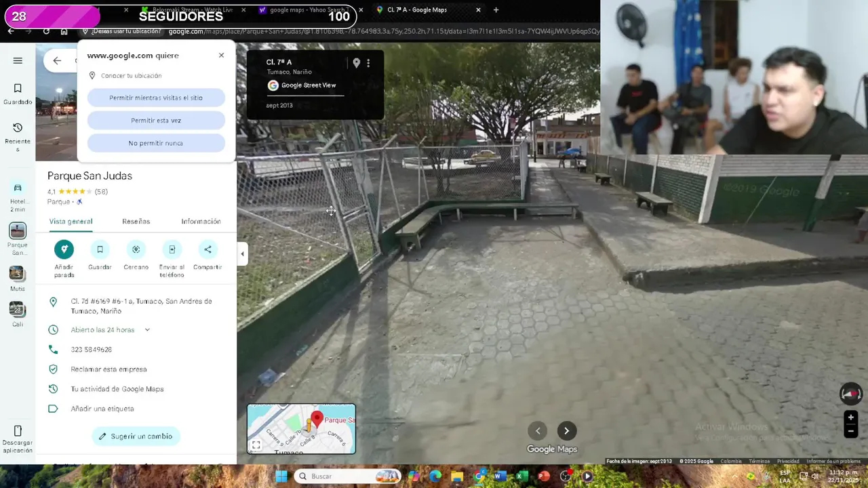Click the Cercano nearby icon
Viewport: 868px width, 488px height.
pyautogui.click(x=136, y=249)
